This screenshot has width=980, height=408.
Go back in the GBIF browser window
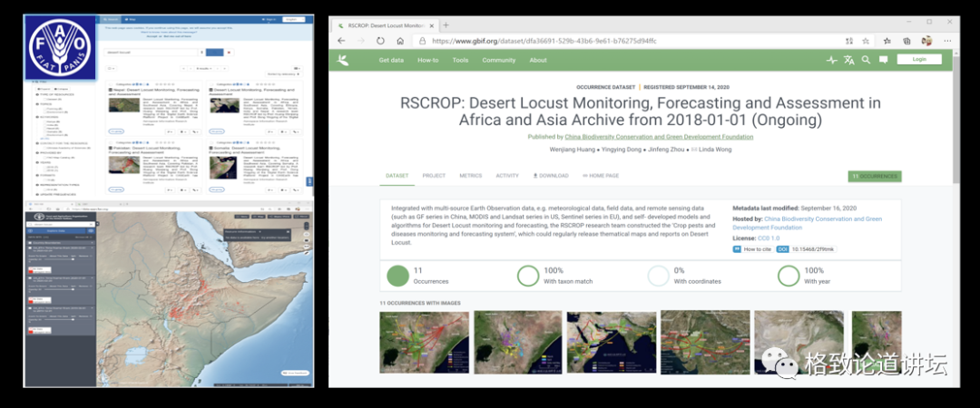tap(341, 41)
